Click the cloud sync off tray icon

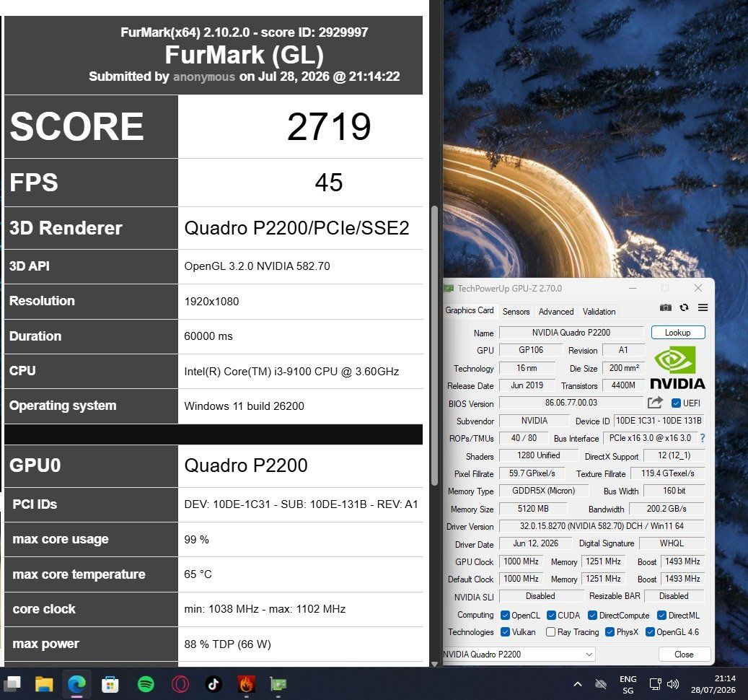[601, 684]
